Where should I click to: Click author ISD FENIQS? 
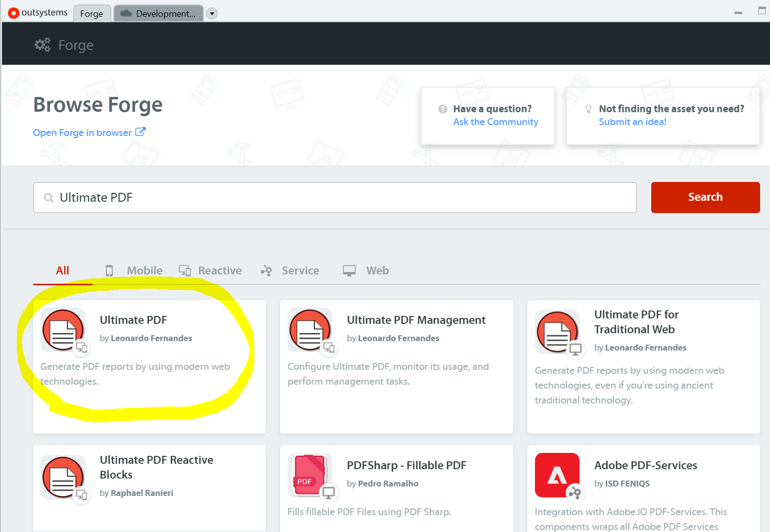[627, 484]
